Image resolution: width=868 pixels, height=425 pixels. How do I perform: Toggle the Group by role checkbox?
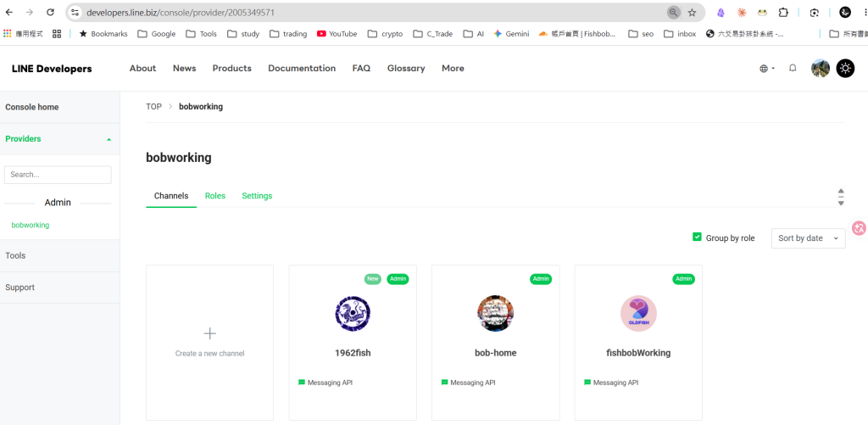[x=697, y=238]
